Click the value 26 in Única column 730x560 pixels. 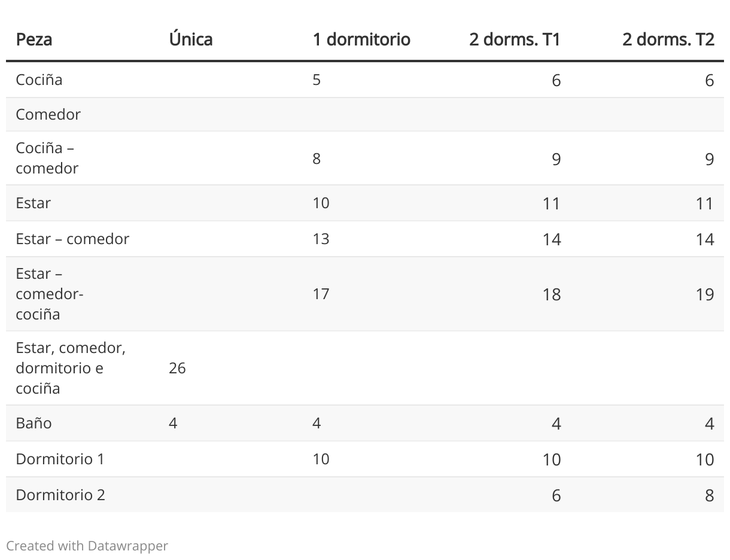click(177, 368)
